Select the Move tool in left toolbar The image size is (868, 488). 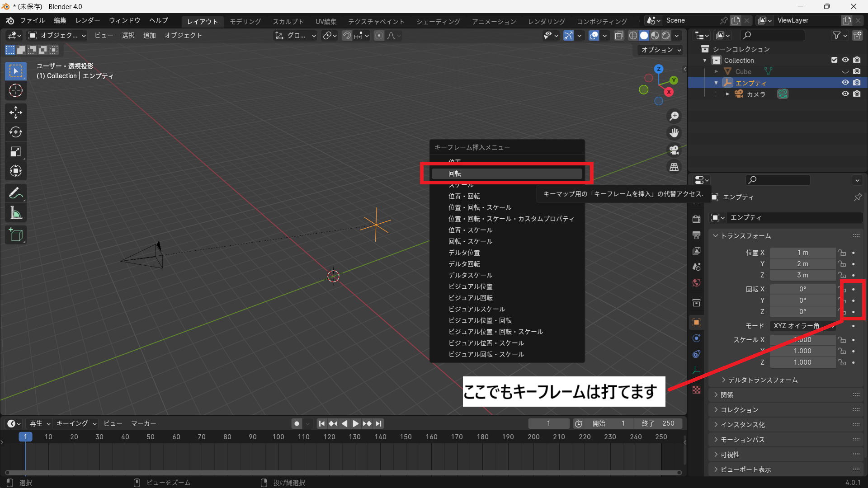(x=16, y=112)
